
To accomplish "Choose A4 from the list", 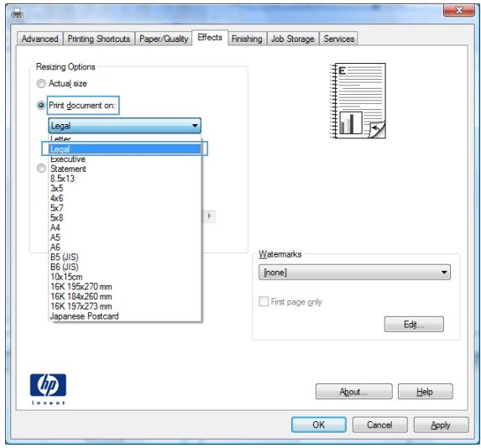I will point(125,227).
